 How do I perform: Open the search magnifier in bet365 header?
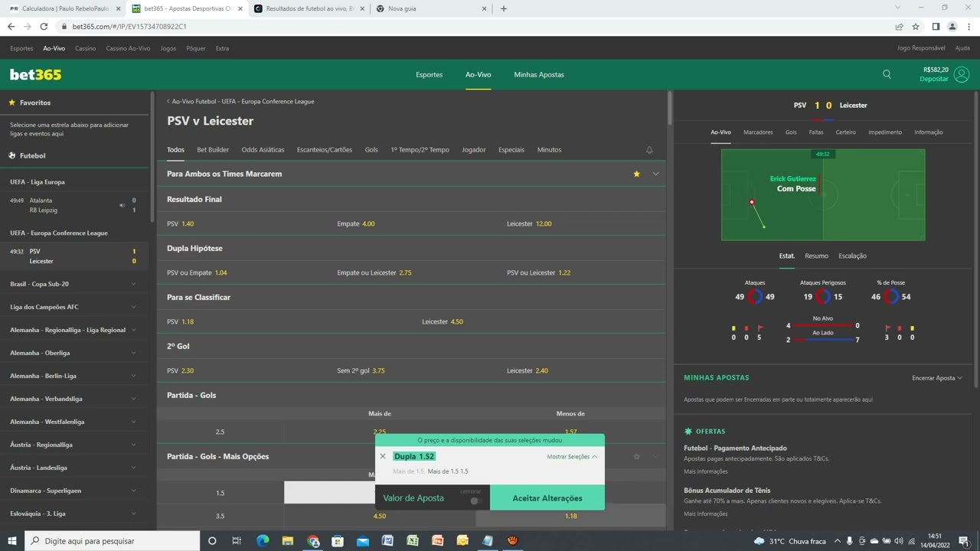tap(887, 74)
